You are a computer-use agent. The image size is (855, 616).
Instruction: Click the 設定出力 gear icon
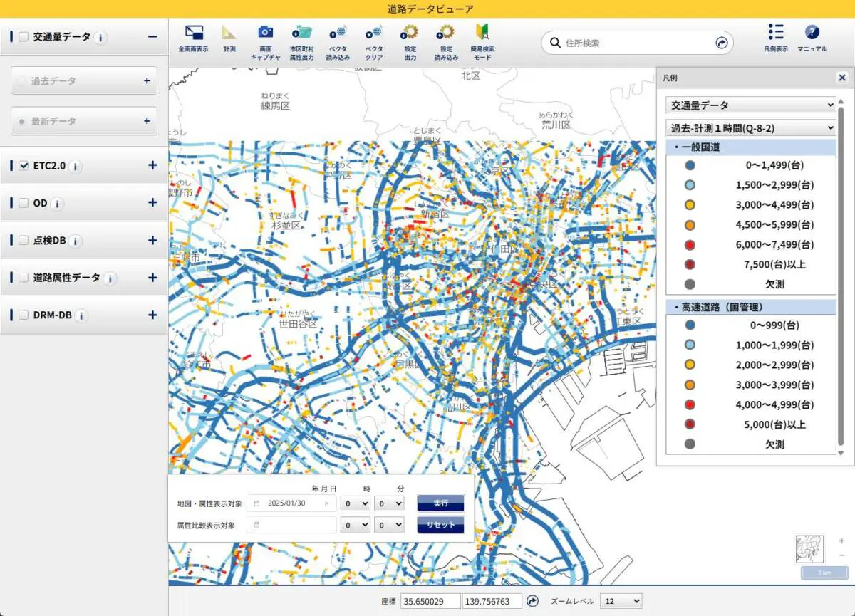point(410,32)
